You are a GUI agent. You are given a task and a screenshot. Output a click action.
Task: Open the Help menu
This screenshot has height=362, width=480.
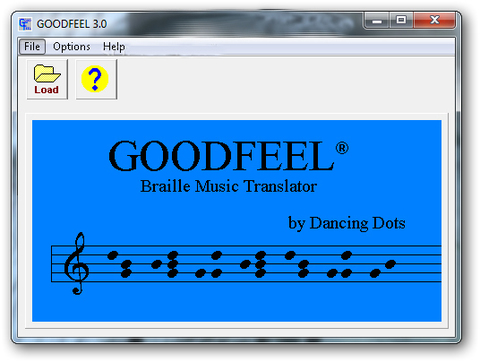click(x=114, y=47)
